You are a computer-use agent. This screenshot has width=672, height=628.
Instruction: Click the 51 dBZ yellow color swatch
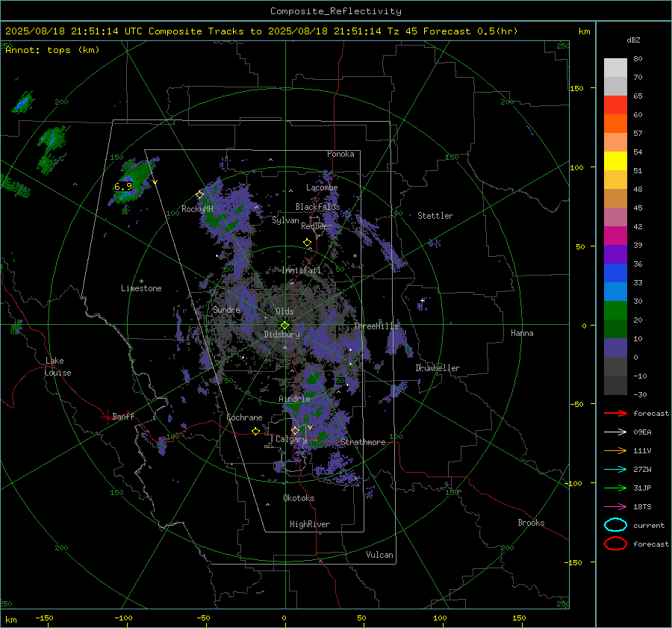(615, 161)
